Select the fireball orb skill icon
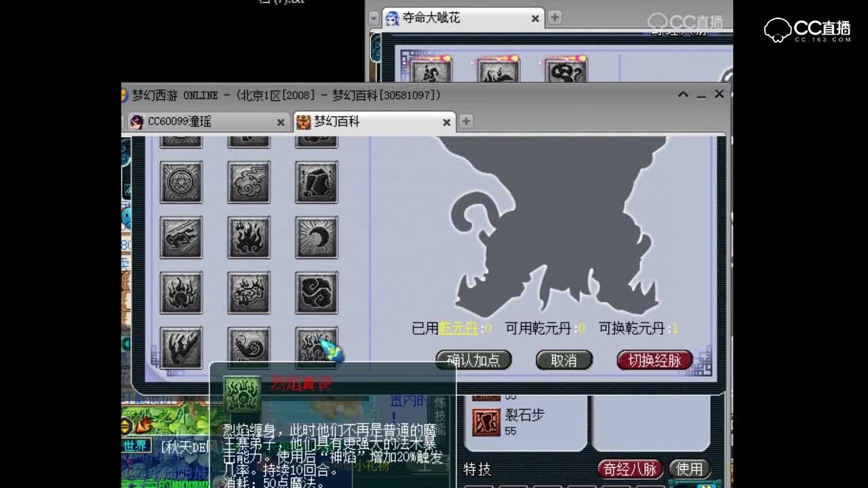This screenshot has width=868, height=488. click(181, 293)
